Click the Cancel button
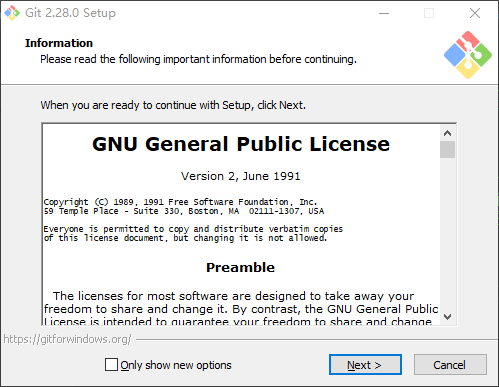 pos(450,365)
